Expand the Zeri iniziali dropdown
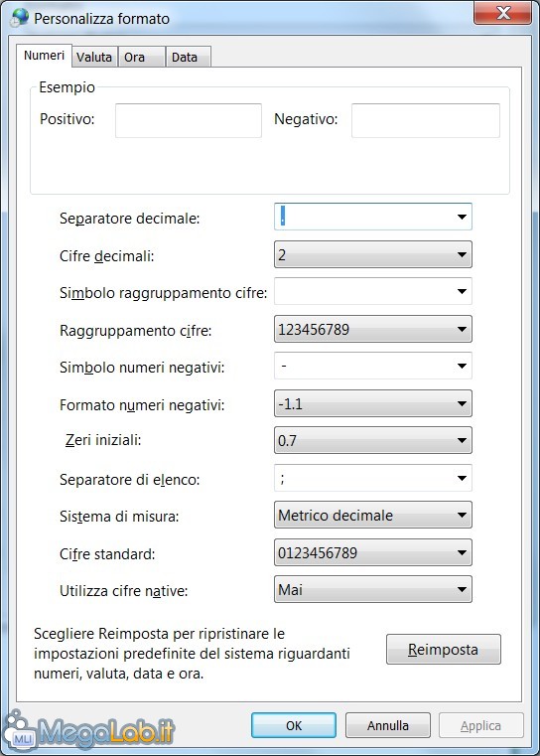The width and height of the screenshot is (540, 756). click(x=373, y=440)
